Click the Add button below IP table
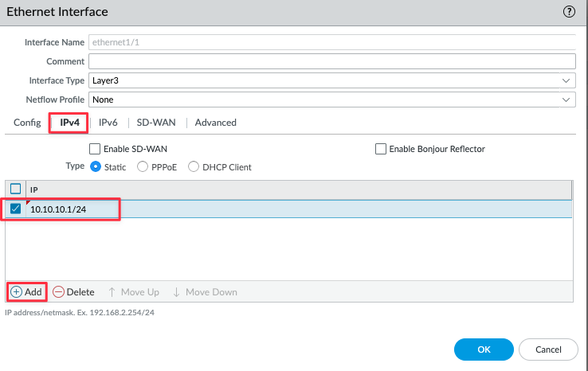588x371 pixels. (26, 292)
